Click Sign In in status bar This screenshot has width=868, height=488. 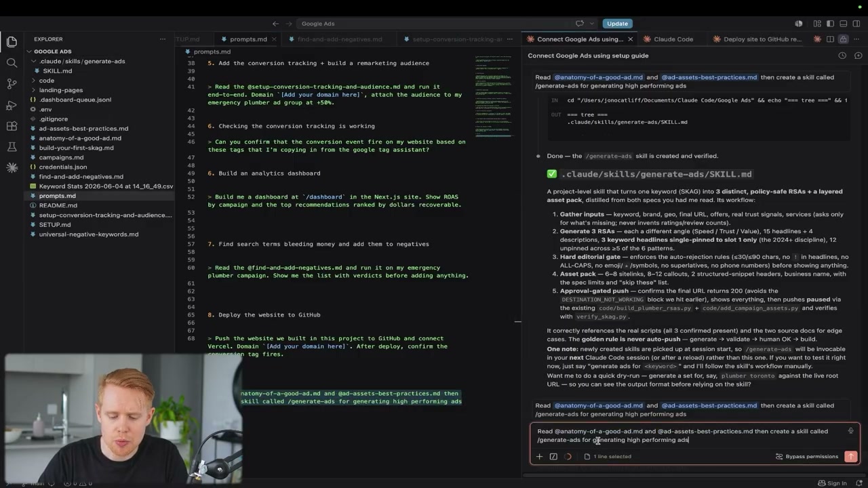pyautogui.click(x=832, y=483)
